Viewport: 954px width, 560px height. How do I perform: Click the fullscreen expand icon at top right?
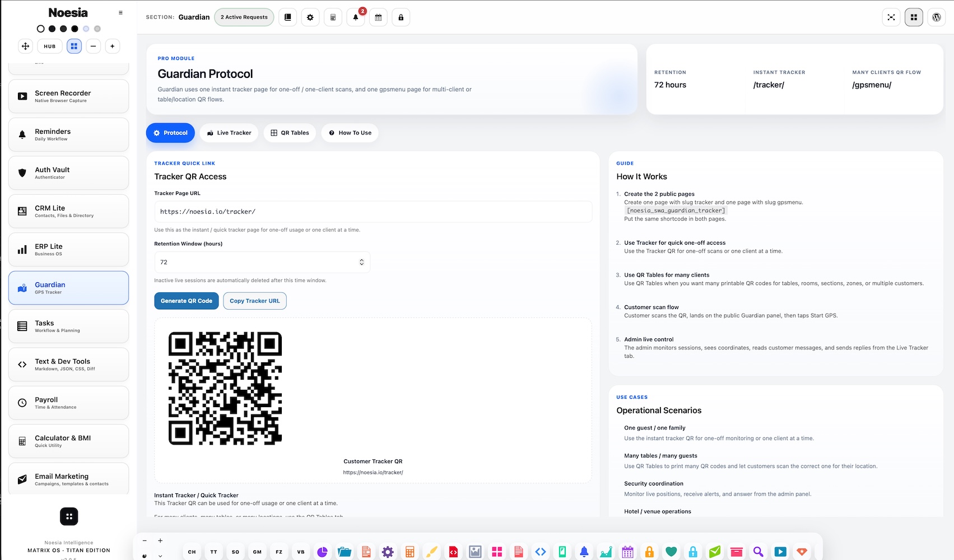coord(891,17)
